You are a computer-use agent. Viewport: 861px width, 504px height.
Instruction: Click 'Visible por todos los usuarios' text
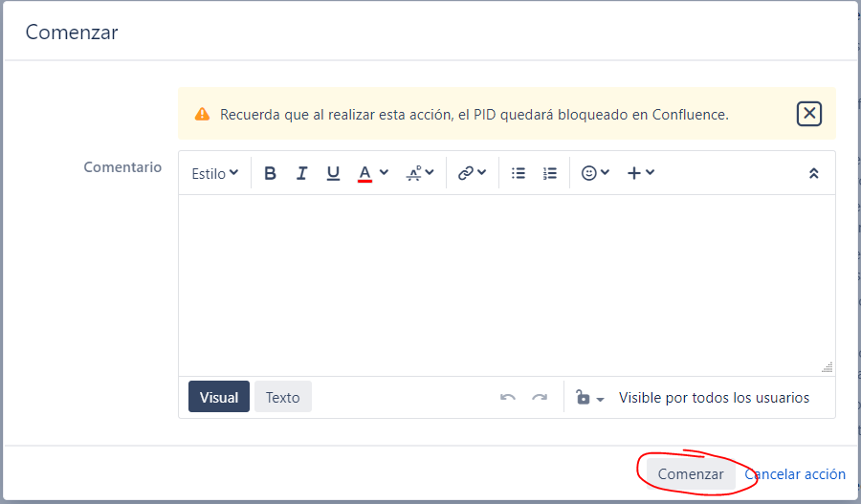pyautogui.click(x=714, y=398)
